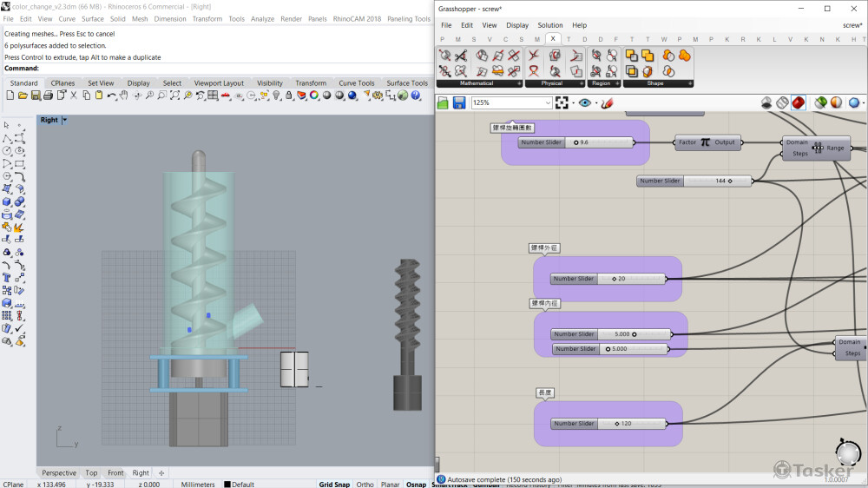Image resolution: width=868 pixels, height=488 pixels.
Task: Click the Grasshopper open file green icon
Action: tap(444, 102)
